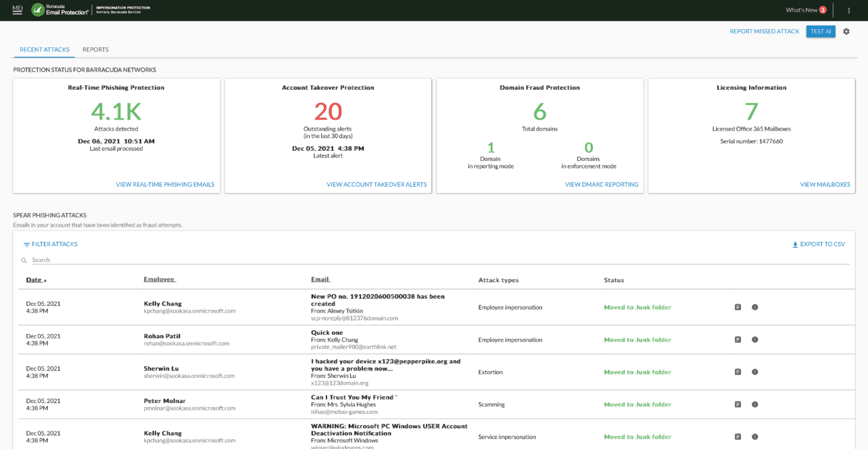Click the Service impersonation attack type cell

[x=508, y=437]
